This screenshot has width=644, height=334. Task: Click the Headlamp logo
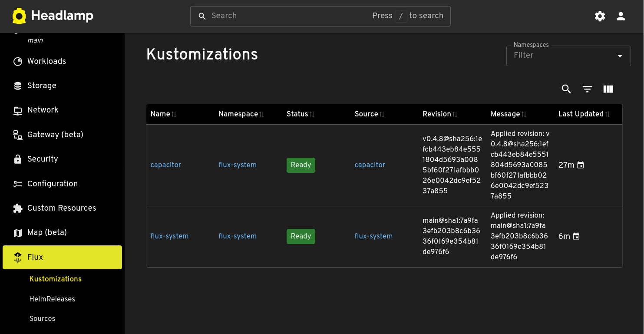(x=53, y=17)
